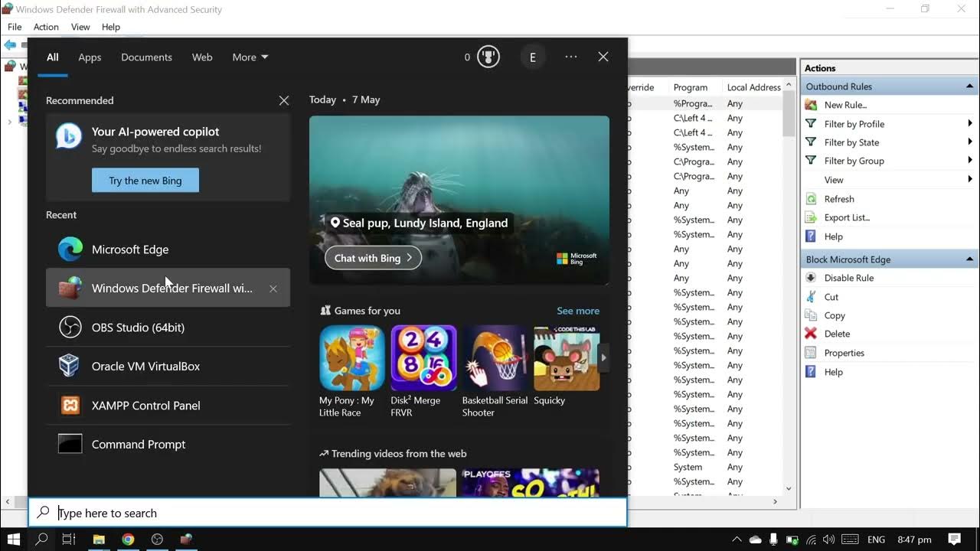Screen dimensions: 980x551
Task: Collapse the Block Microsoft Edge section
Action: click(969, 259)
